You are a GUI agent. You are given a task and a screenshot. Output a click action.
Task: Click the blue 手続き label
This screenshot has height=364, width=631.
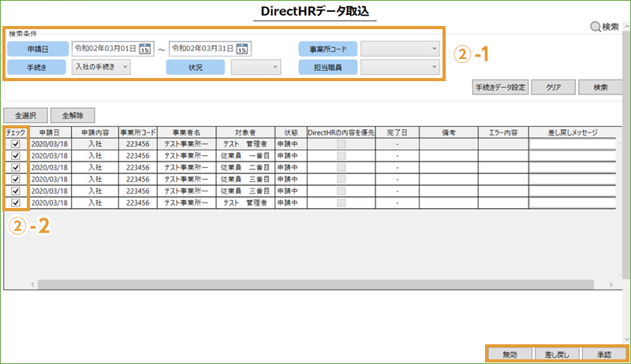click(x=36, y=67)
